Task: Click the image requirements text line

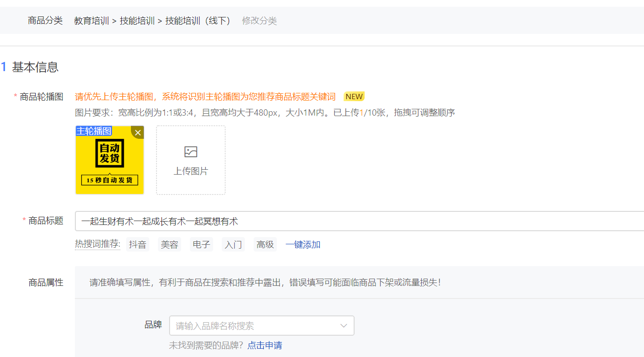Action: coord(265,113)
